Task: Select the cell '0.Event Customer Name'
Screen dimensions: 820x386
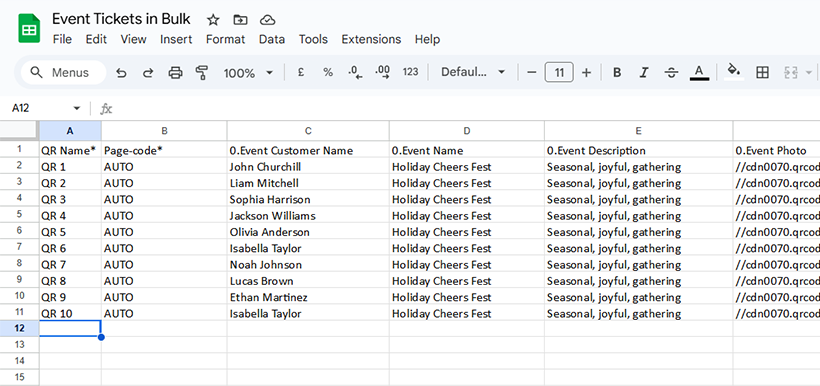Action: tap(308, 150)
